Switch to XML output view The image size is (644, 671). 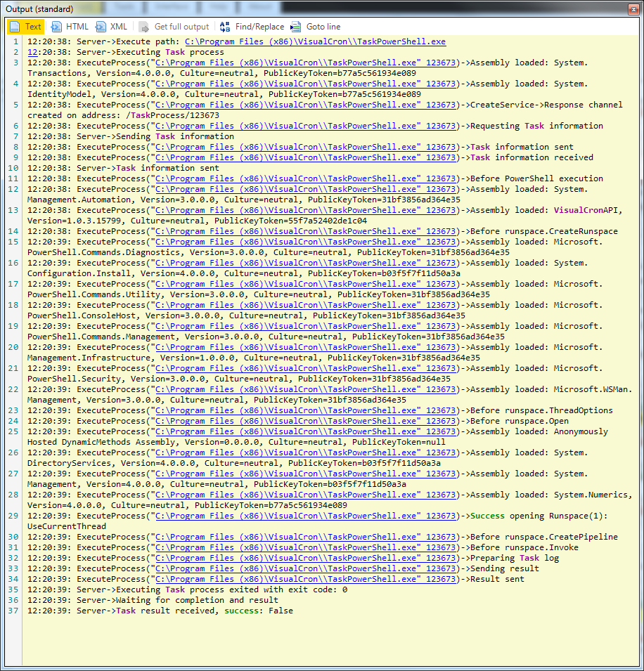[x=112, y=27]
